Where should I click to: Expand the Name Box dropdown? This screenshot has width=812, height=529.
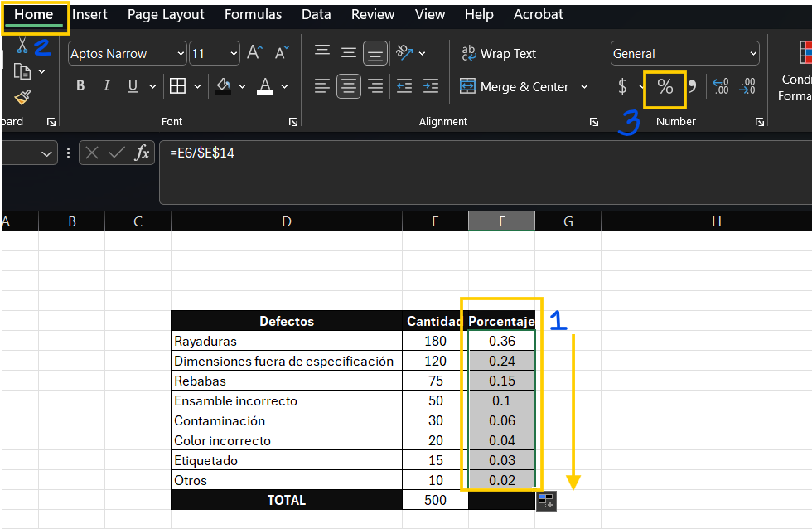(46, 154)
